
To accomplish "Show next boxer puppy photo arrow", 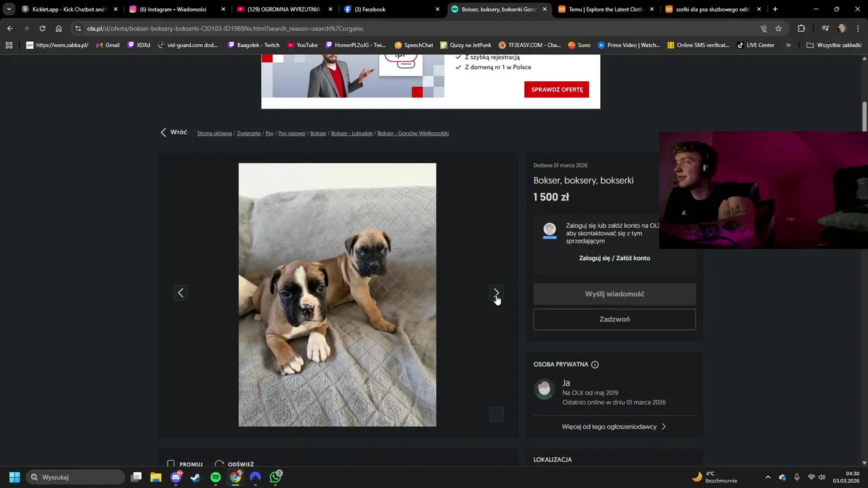I will (496, 293).
